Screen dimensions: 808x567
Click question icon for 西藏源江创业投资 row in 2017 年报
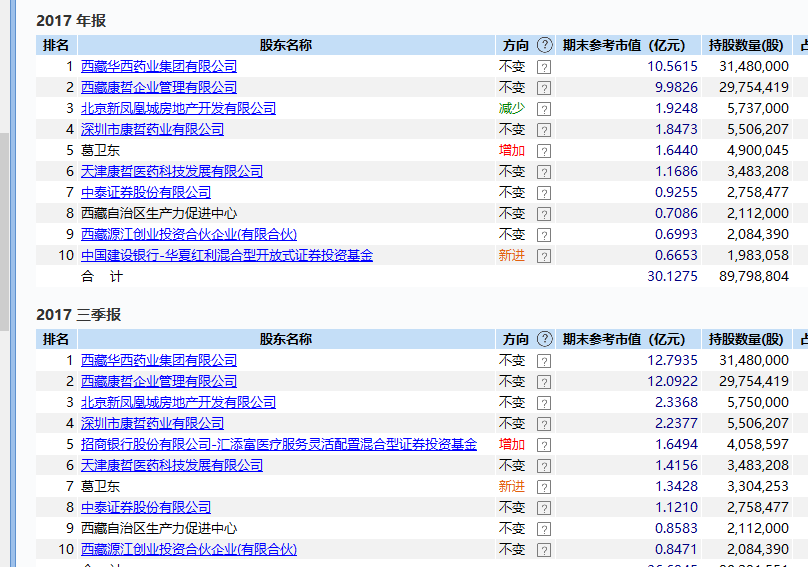(544, 235)
